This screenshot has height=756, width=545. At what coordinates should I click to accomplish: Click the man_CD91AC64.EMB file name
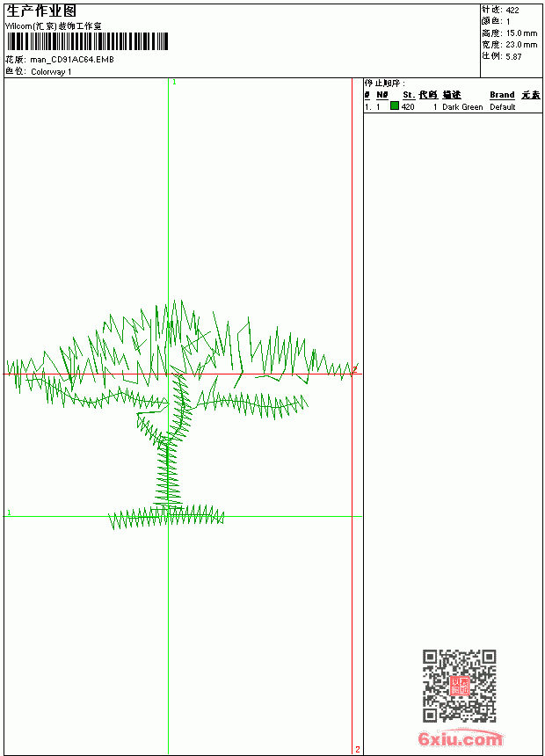click(72, 60)
